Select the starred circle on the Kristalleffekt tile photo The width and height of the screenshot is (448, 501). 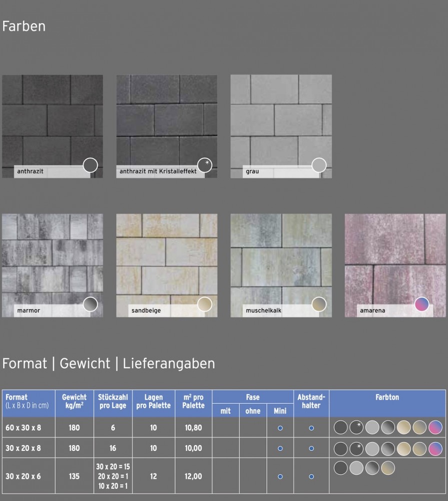[205, 165]
